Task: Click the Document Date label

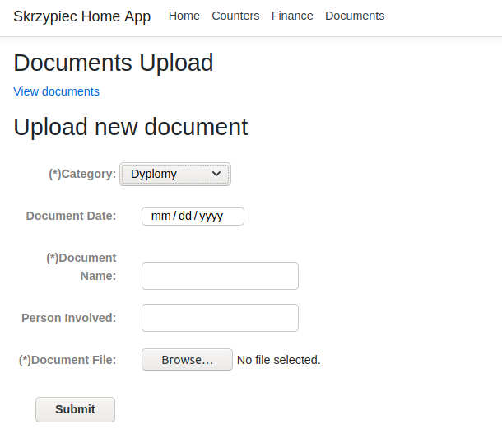Action: (71, 216)
